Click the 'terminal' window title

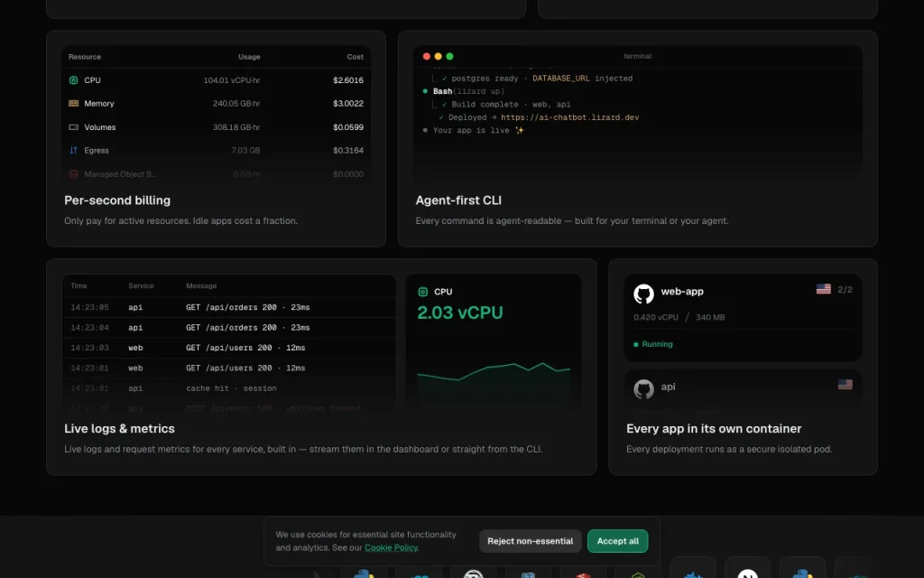click(638, 56)
